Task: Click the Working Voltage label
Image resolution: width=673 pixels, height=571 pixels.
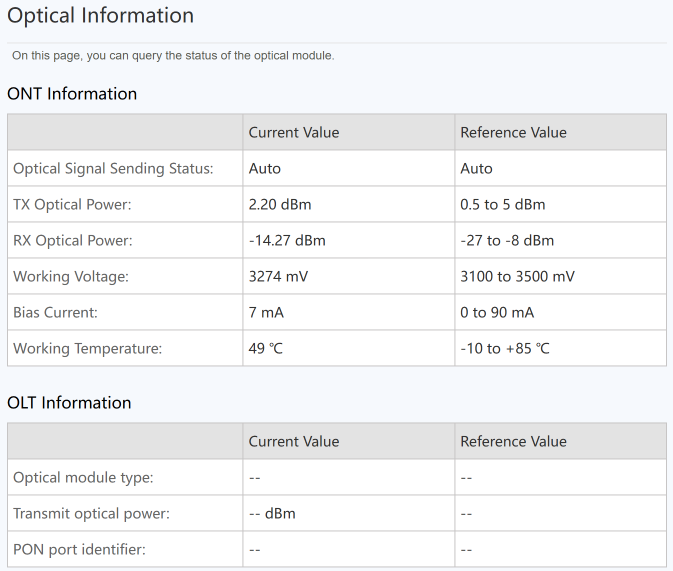Action: 71,276
